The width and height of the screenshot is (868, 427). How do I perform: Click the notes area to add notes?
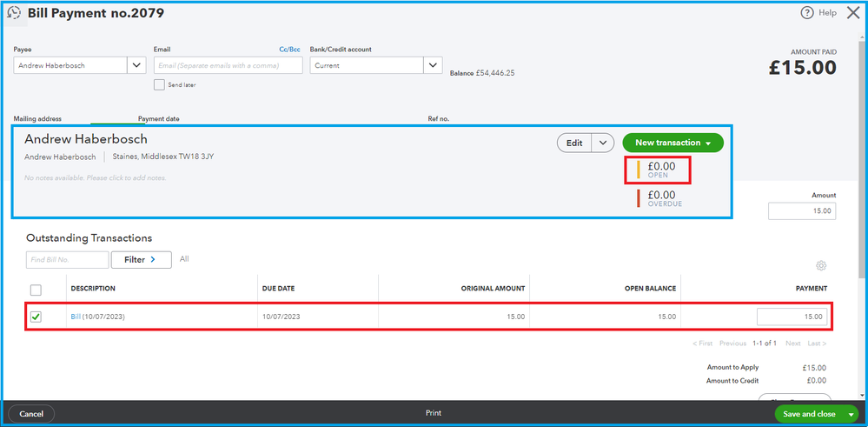(x=96, y=177)
